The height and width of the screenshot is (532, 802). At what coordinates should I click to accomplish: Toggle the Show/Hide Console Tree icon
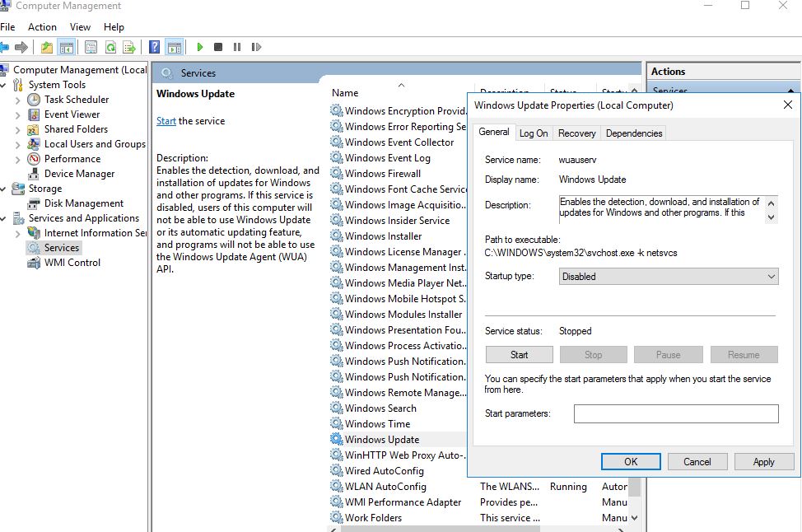pyautogui.click(x=67, y=48)
